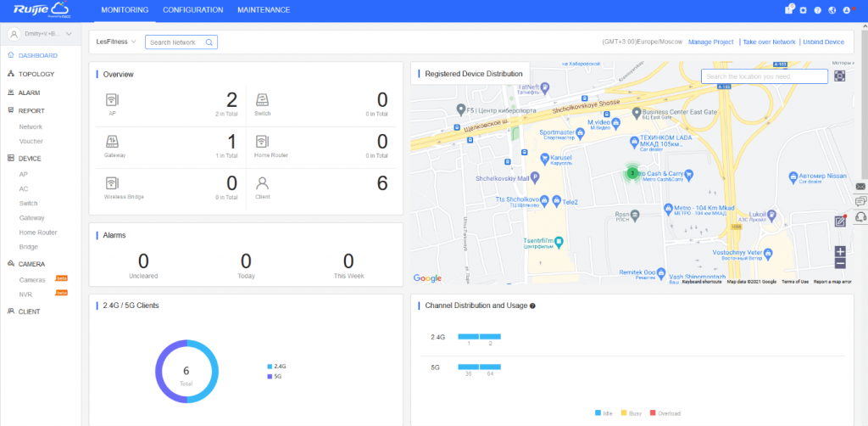The width and height of the screenshot is (868, 426).
Task: Click the globe language icon
Action: pyautogui.click(x=832, y=10)
